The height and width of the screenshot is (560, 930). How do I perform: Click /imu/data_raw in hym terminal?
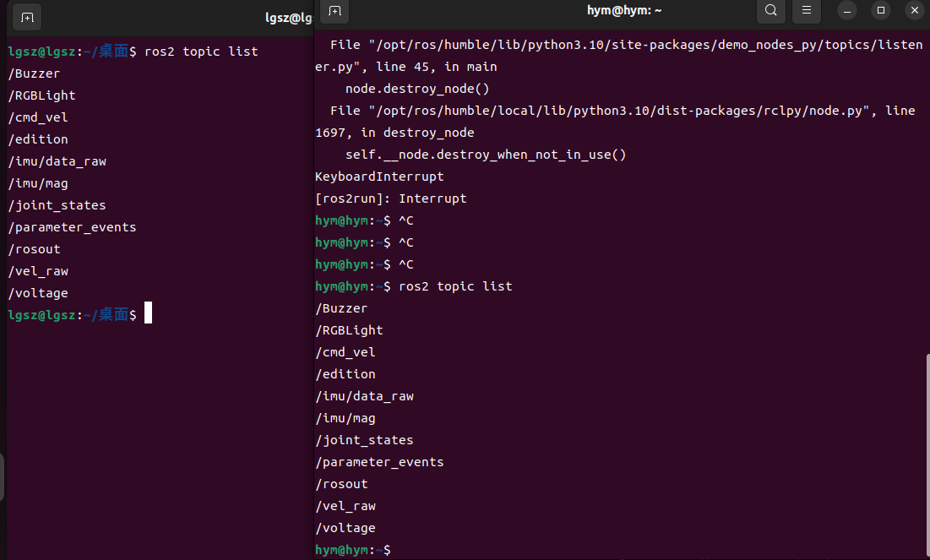click(365, 396)
